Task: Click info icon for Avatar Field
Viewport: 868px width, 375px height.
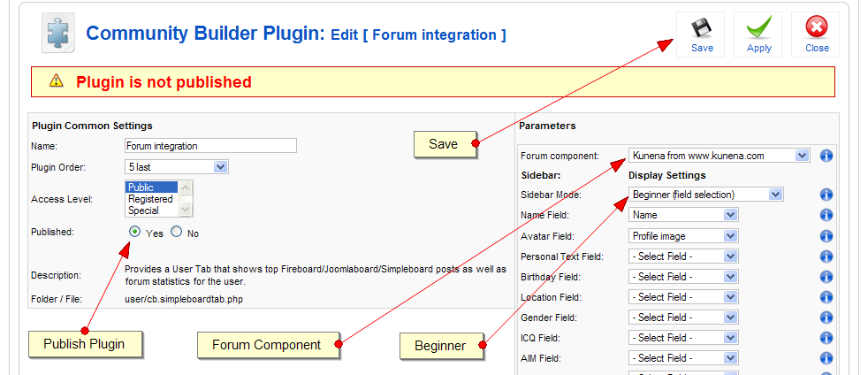Action: pyautogui.click(x=826, y=236)
